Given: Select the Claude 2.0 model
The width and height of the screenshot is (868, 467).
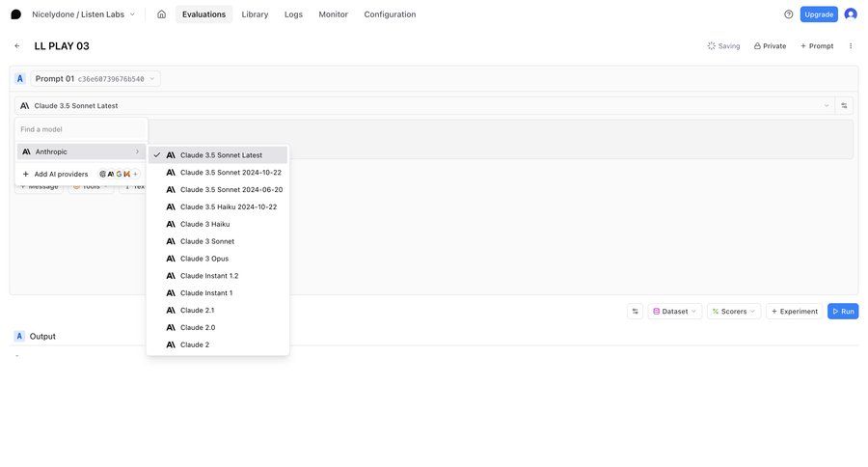Looking at the screenshot, I should [x=218, y=327].
